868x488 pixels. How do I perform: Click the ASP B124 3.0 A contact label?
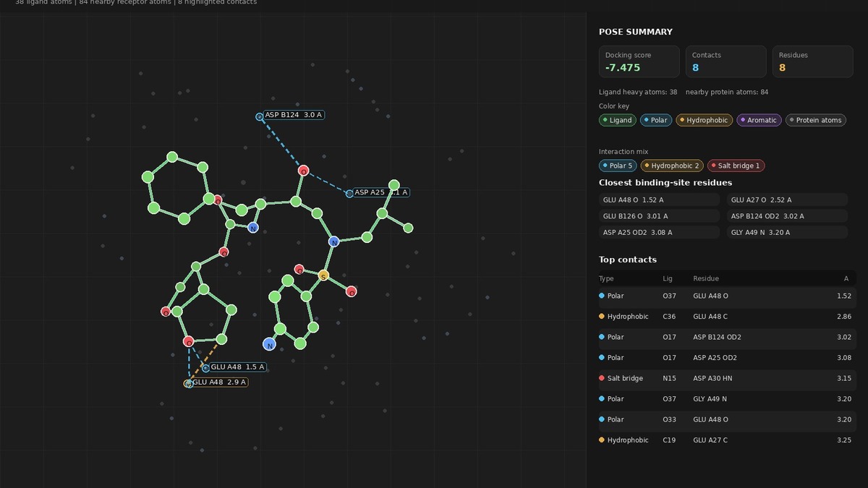[x=294, y=115]
